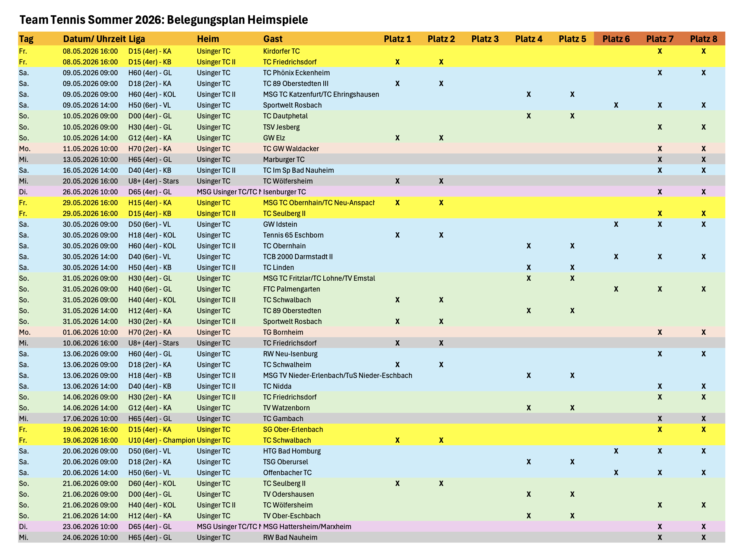The image size is (742, 560).
Task: Select date cell '16.05.2026 14:00'
Action: tap(90, 170)
